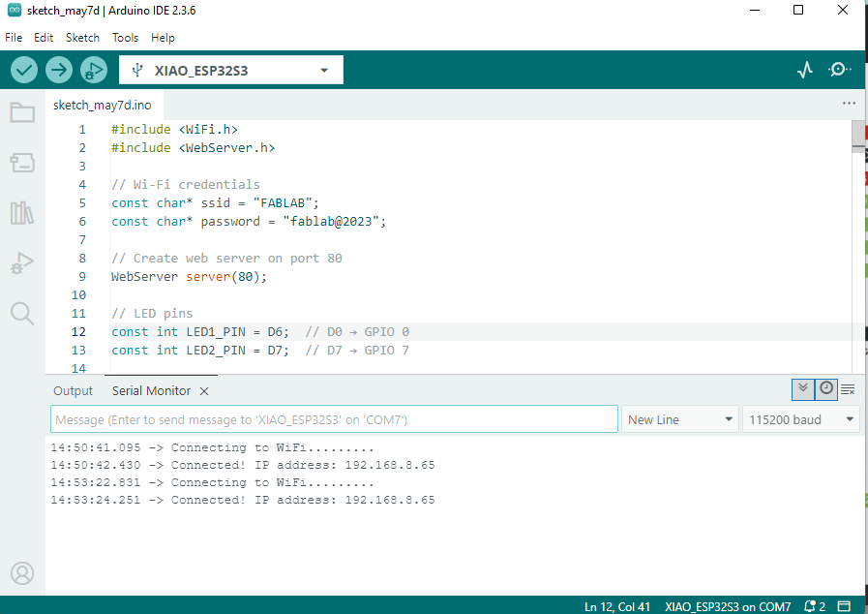Upload the sketch with the arrow button
The height and width of the screenshot is (614, 868).
tap(59, 71)
